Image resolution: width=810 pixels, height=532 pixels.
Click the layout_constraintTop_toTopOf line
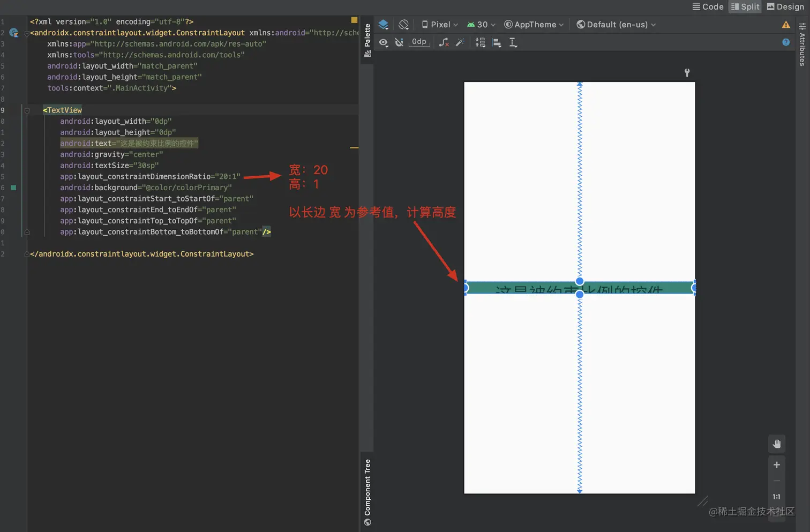[x=148, y=220]
